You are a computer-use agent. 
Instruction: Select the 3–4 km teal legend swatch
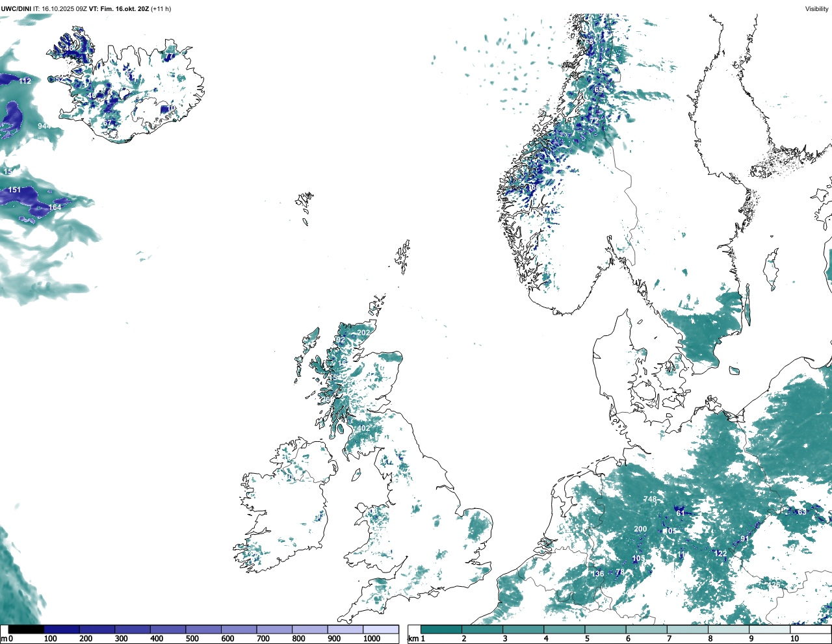(523, 629)
